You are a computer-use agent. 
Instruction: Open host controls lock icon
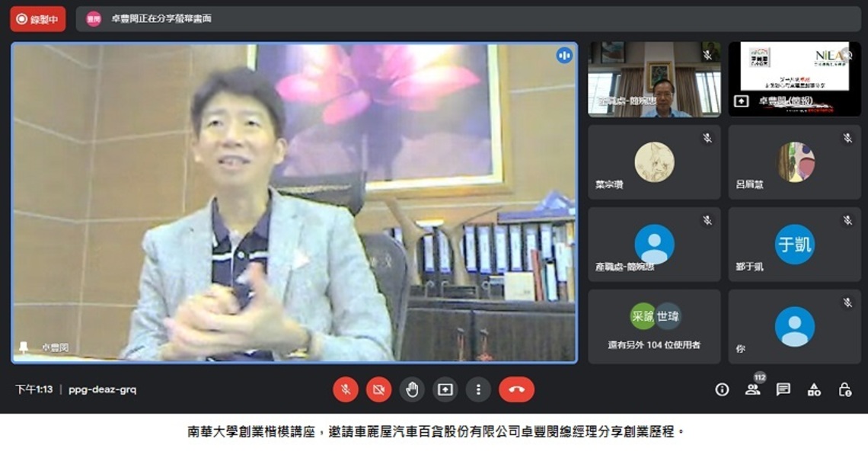pyautogui.click(x=844, y=390)
